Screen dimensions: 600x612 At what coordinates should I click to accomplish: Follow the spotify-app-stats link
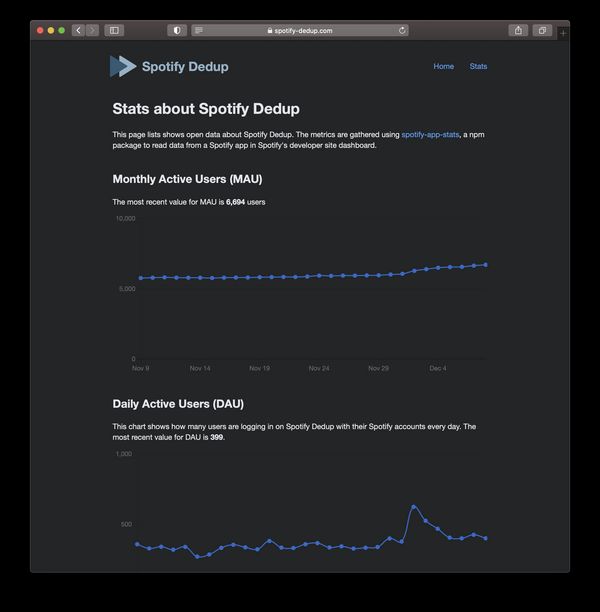pyautogui.click(x=430, y=135)
